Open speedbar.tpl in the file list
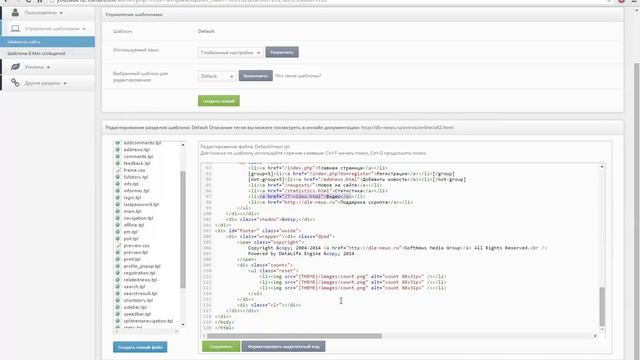The width and height of the screenshot is (640, 360). tap(137, 314)
